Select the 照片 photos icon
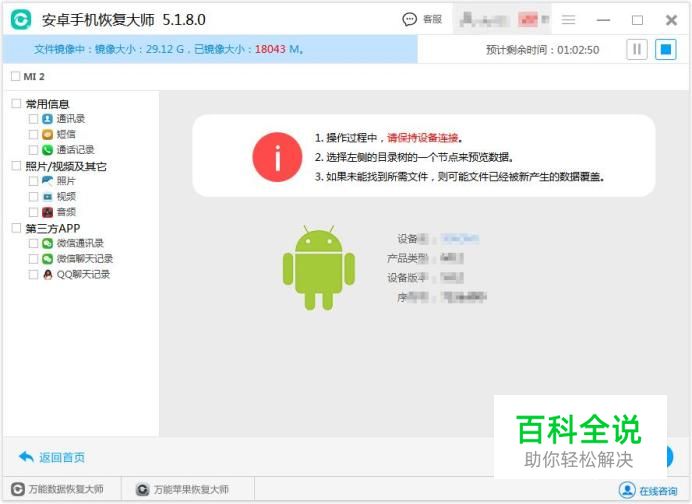This screenshot has height=504, width=692. pos(48,181)
